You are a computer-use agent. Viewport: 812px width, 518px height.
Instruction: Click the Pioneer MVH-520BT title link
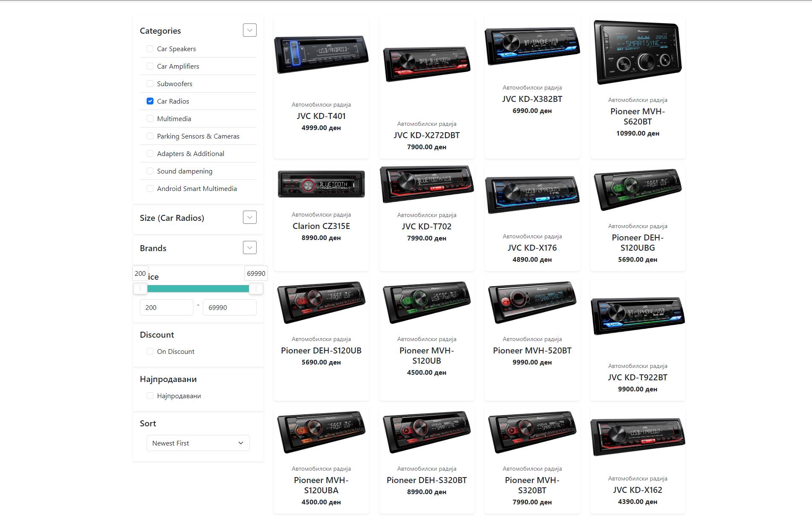click(x=532, y=350)
